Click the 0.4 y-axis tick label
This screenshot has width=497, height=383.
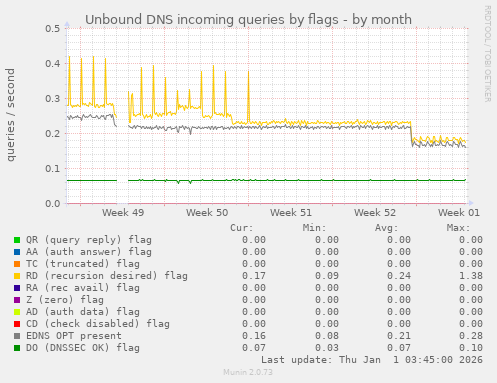coord(53,63)
